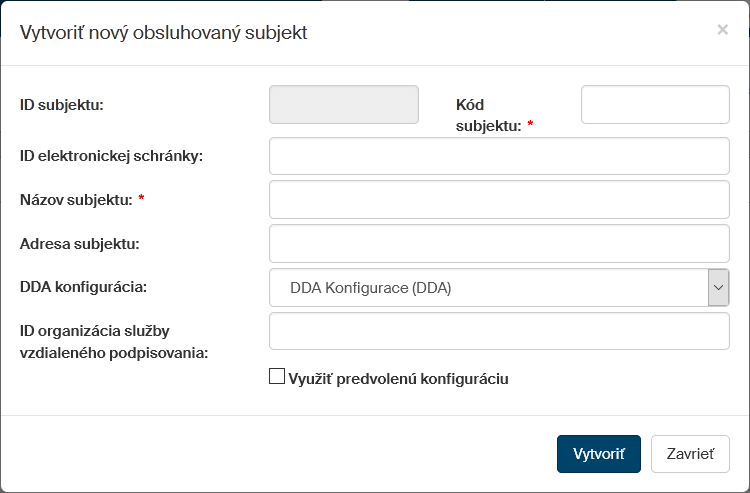Click the "Názov subjektu:" label
750x493 pixels.
[x=76, y=200]
